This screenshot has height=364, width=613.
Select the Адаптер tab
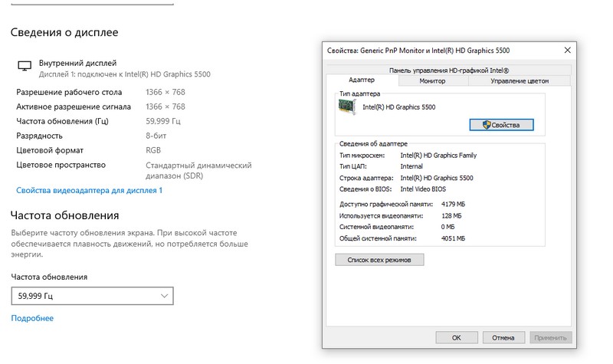[x=361, y=80]
